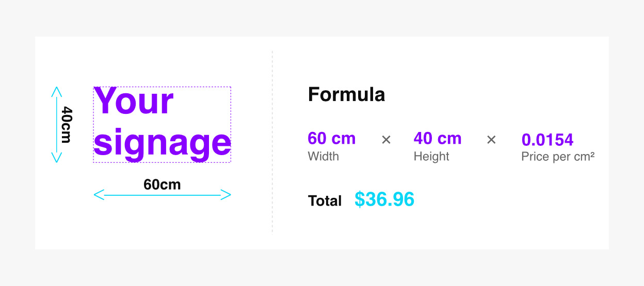
Task: Click the left arrowhead of the width arrow
Action: point(98,194)
